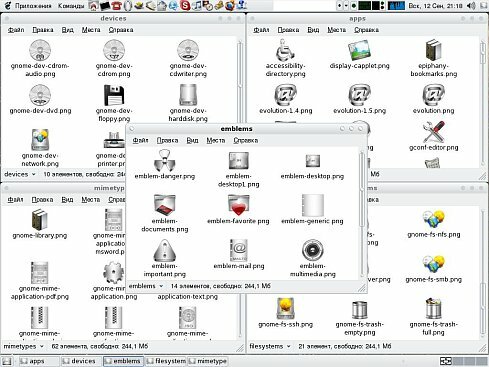
Task: Select emblem-danger.png radiation icon
Action: [x=165, y=160]
